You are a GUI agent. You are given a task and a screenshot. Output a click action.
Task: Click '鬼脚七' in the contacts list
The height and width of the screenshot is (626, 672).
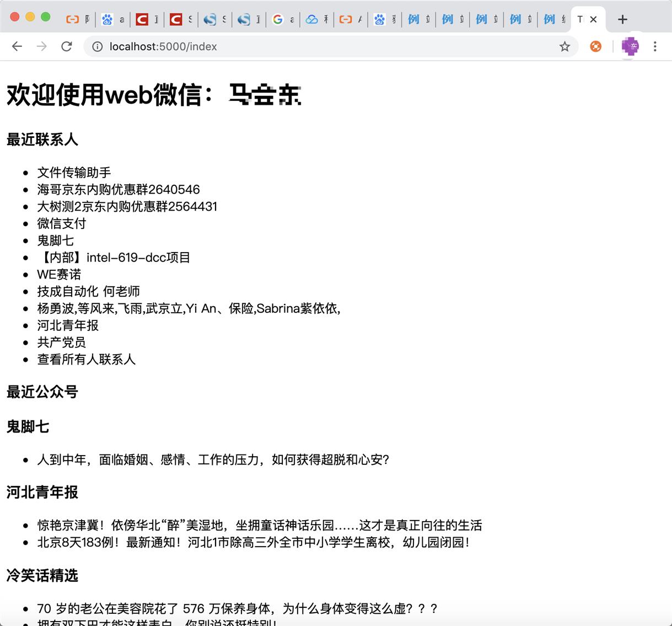[x=55, y=240]
